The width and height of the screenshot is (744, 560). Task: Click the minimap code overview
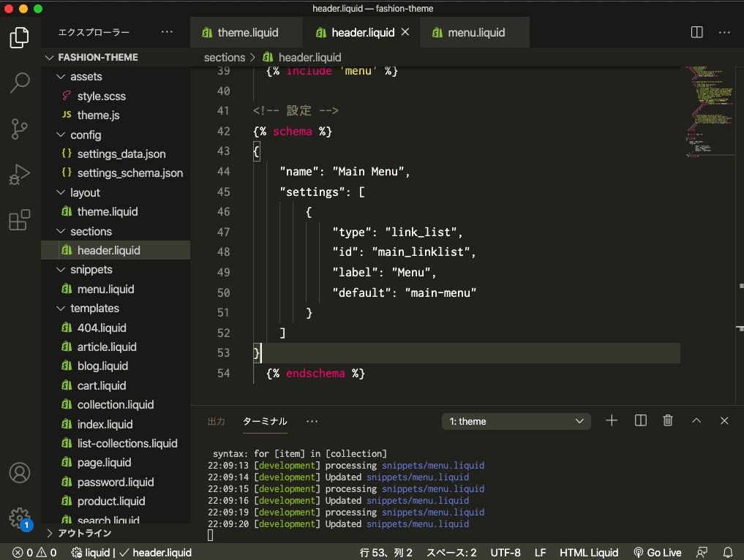click(709, 110)
